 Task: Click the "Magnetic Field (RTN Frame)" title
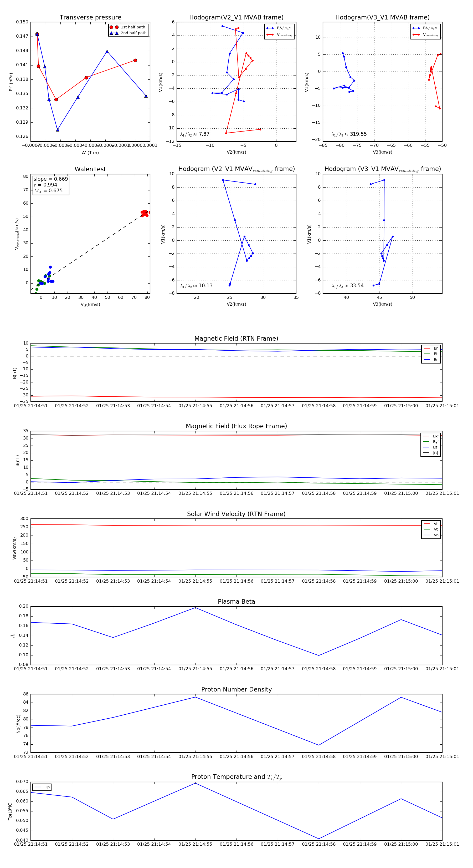[236, 338]
